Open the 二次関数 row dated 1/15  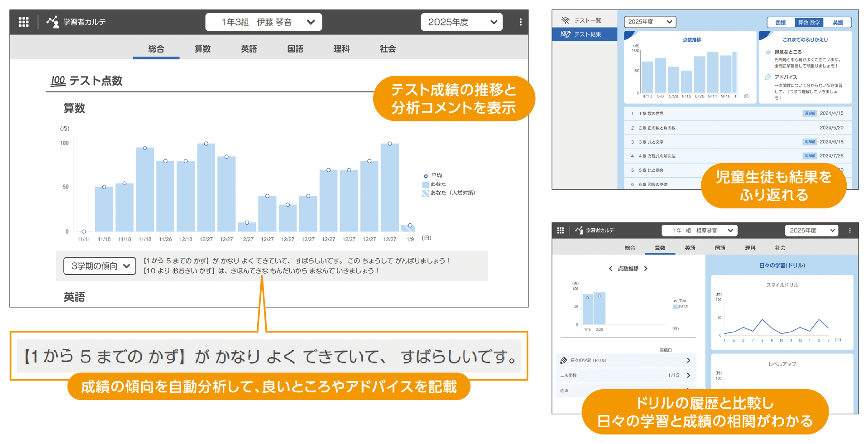coord(625,375)
